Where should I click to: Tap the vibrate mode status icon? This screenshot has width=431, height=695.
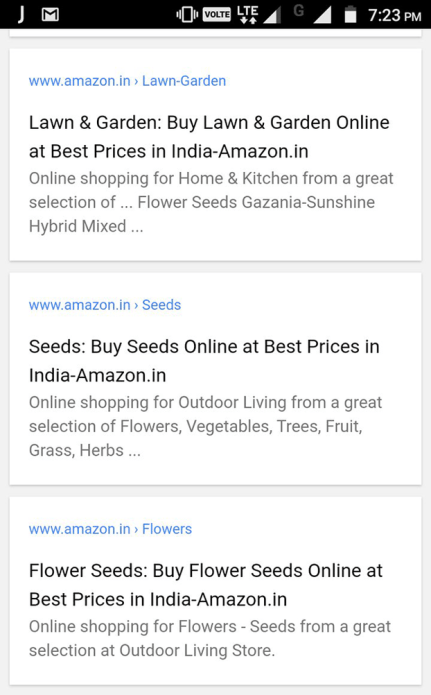pos(187,15)
